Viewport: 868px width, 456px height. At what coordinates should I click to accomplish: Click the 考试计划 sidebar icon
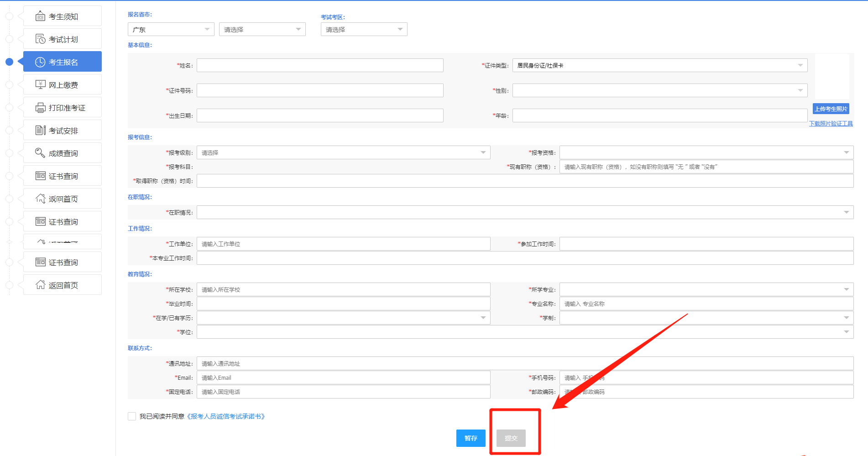[x=40, y=39]
